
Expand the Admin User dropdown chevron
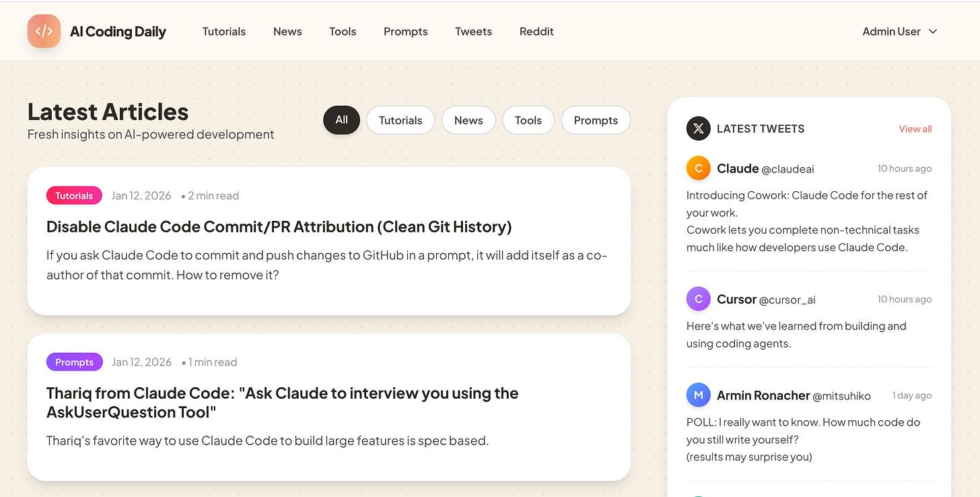click(933, 32)
